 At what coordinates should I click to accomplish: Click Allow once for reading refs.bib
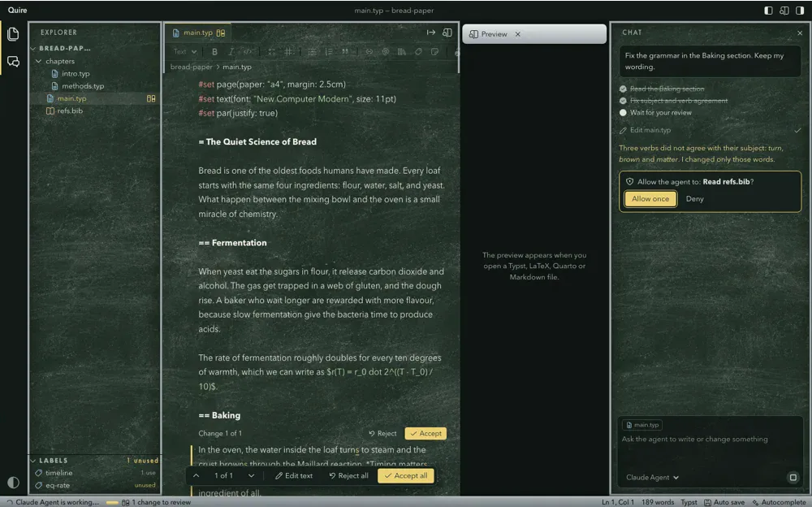(650, 199)
